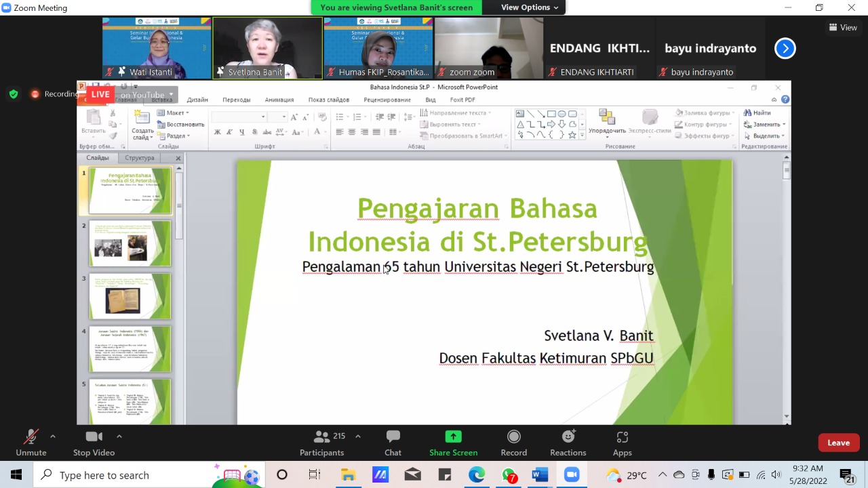Open Word from the Windows taskbar
The image size is (868, 488).
pos(540,475)
